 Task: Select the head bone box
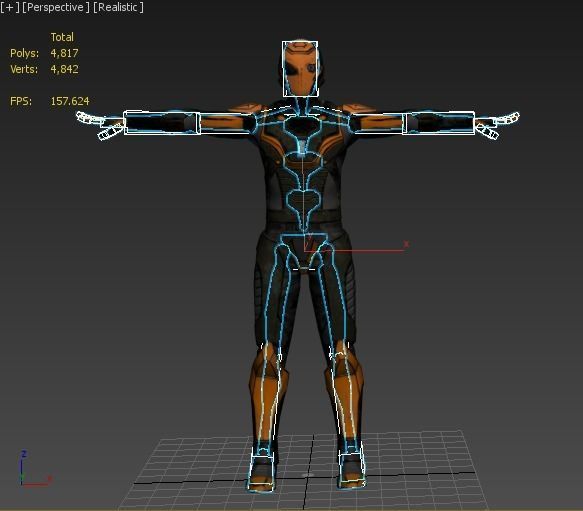[x=300, y=69]
